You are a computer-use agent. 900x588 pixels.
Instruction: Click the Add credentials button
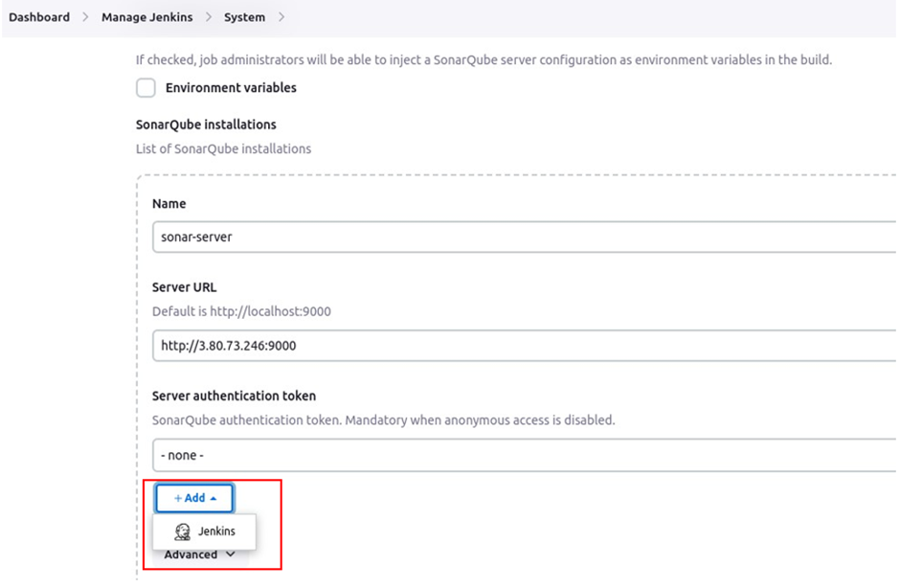click(x=194, y=498)
